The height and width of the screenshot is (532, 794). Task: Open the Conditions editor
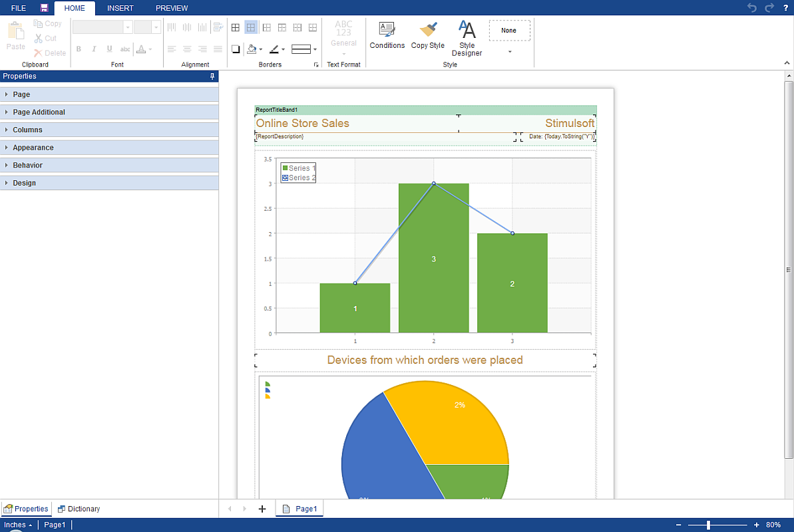pos(387,35)
